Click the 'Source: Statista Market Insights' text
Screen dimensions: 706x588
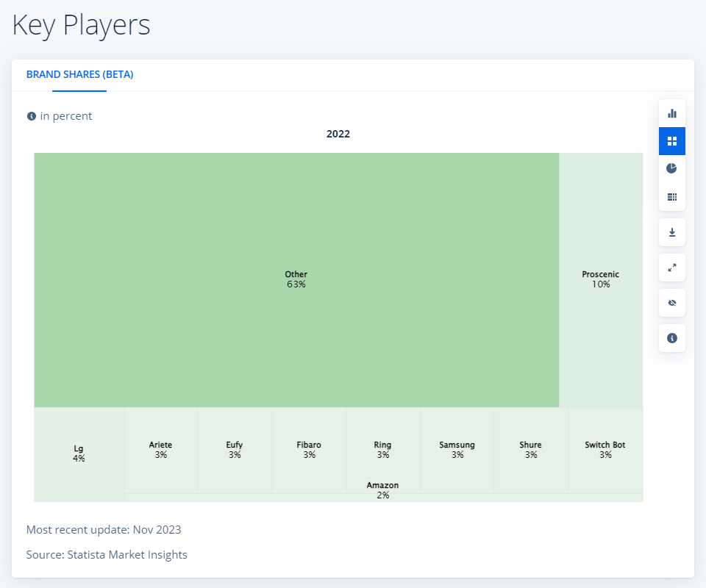coord(107,555)
